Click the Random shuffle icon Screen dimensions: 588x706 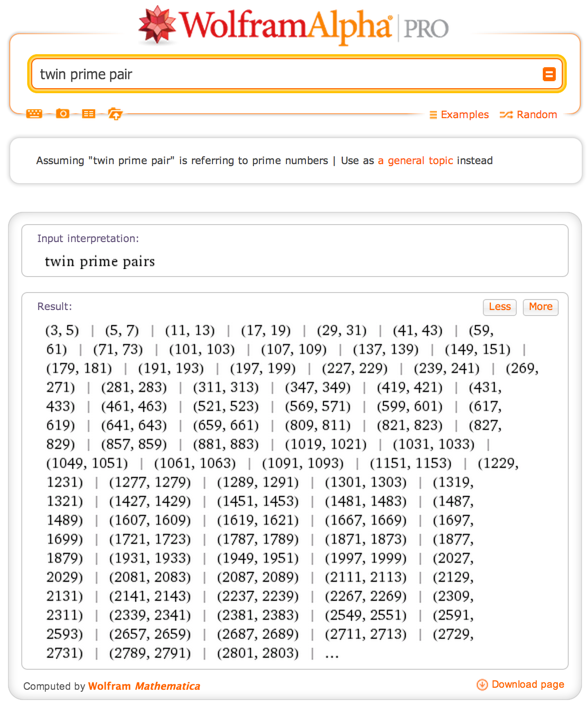pyautogui.click(x=506, y=115)
